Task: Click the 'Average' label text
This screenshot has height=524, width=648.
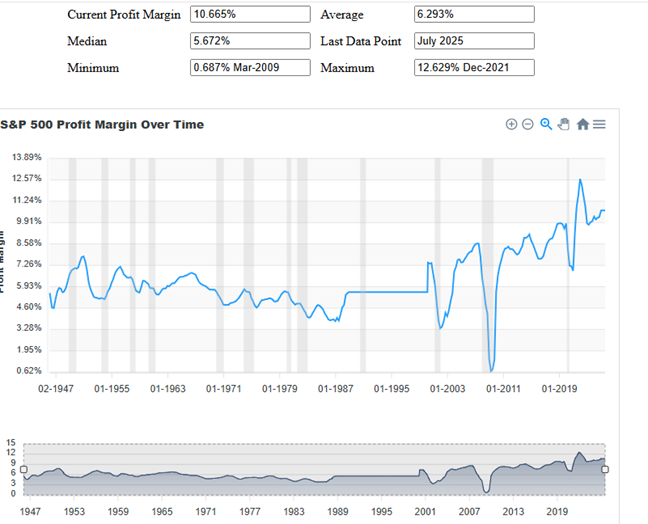Action: click(342, 15)
